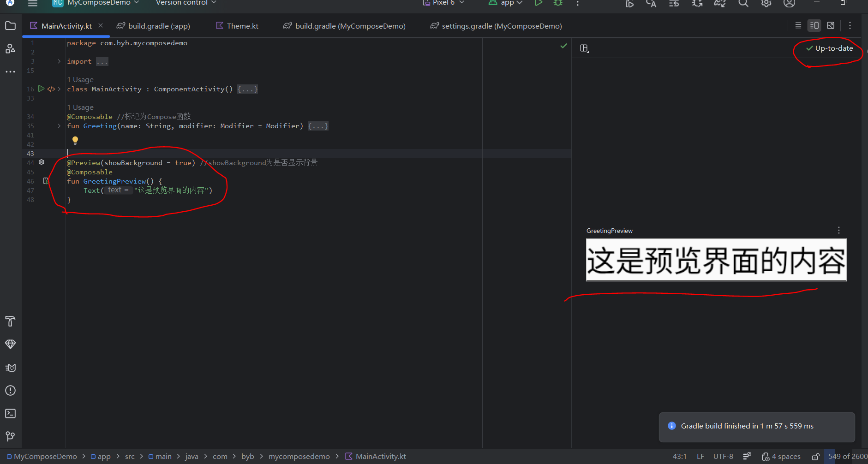Sync project with Gradle files
The height and width of the screenshot is (464, 868).
(720, 3)
